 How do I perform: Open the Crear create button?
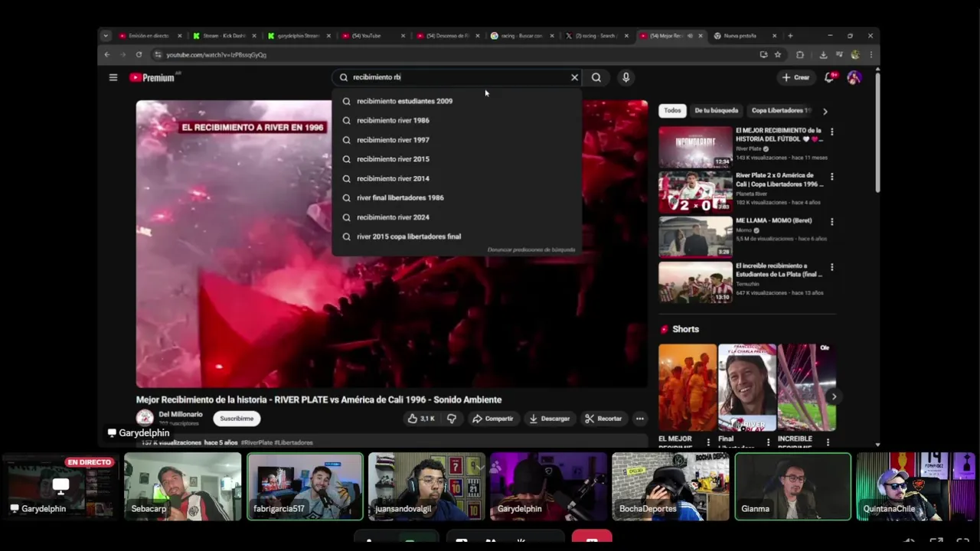point(795,77)
